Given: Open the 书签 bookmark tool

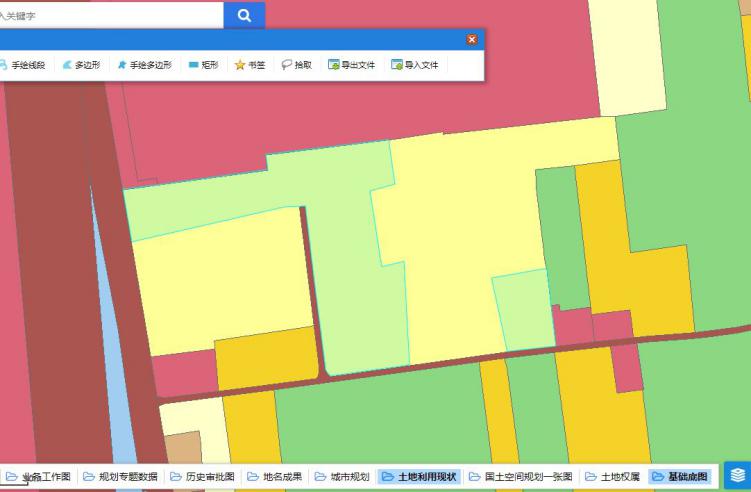Looking at the screenshot, I should click(250, 65).
